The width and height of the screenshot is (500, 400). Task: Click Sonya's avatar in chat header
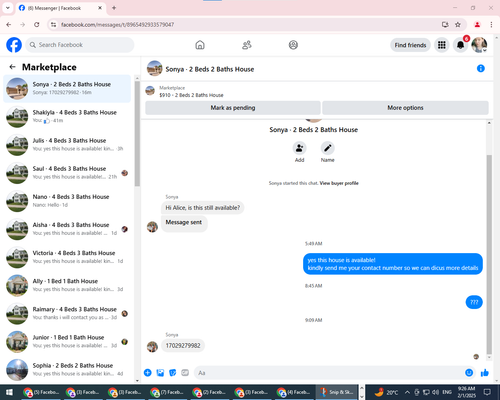tap(154, 68)
